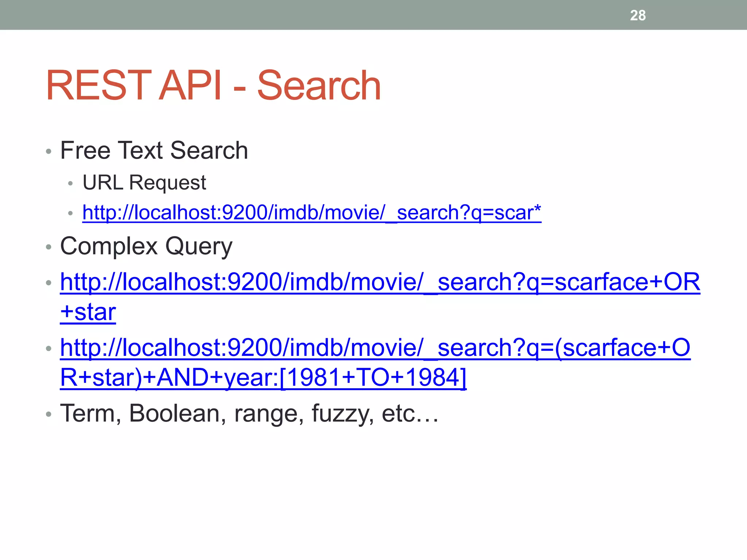Open the scarface+OR+star search link
The width and height of the screenshot is (747, 560).
380,297
